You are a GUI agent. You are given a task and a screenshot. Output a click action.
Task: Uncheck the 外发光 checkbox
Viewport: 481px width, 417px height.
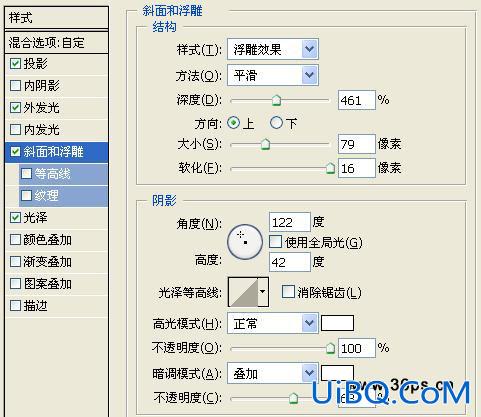tap(15, 108)
